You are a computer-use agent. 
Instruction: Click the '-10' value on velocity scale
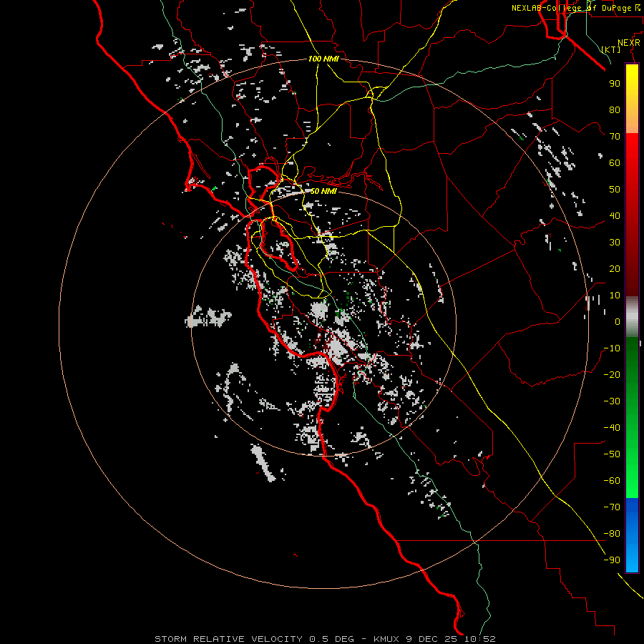tap(612, 348)
